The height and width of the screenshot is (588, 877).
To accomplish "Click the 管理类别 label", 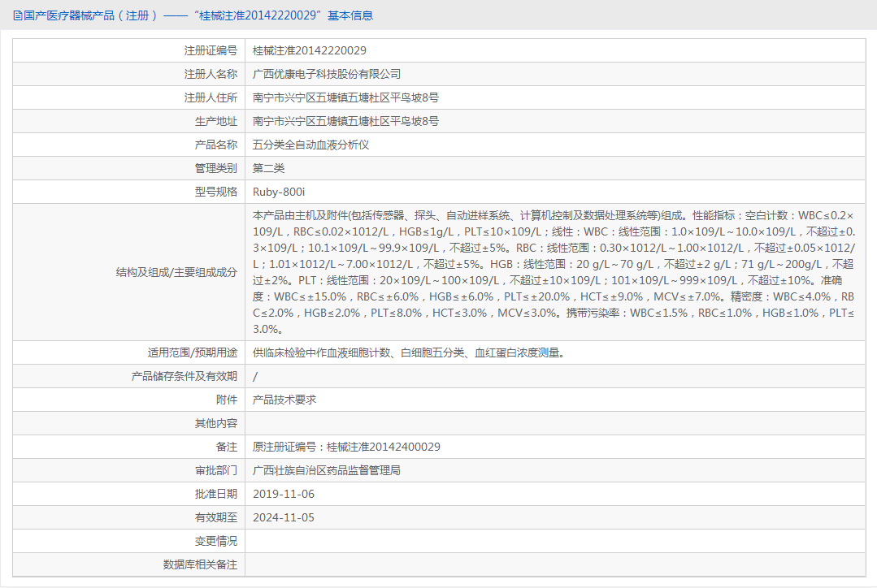I will (216, 168).
